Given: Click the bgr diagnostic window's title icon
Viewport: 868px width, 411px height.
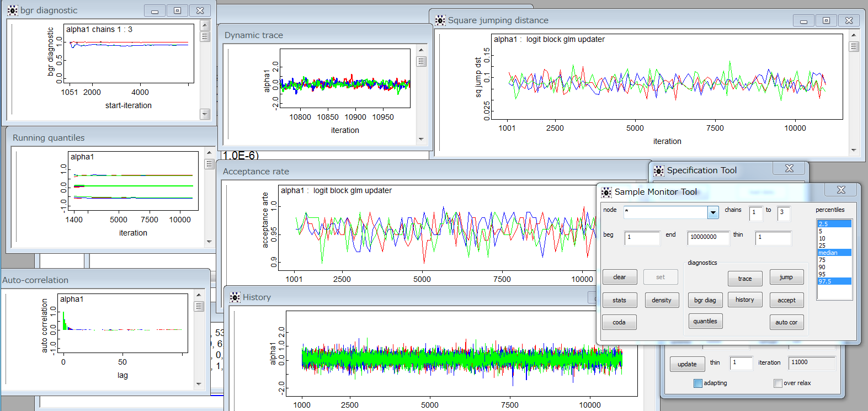Looking at the screenshot, I should click(x=12, y=10).
